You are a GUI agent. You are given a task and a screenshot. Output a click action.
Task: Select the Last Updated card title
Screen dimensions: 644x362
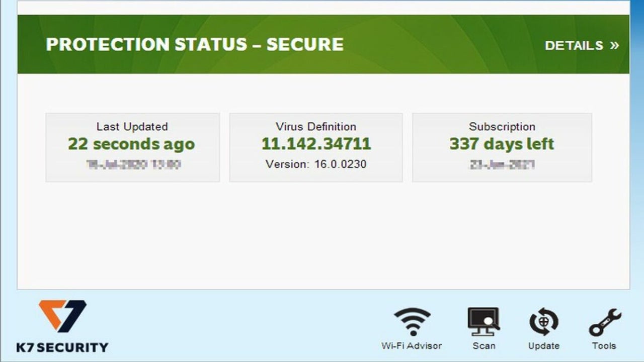point(132,127)
